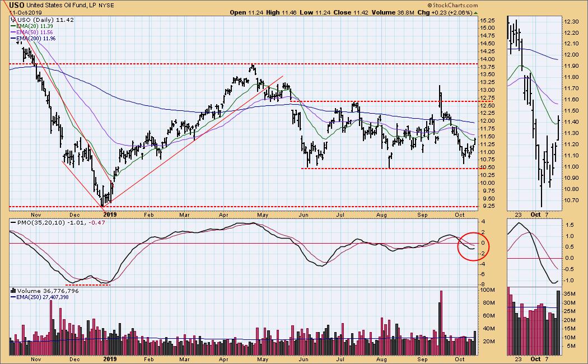Screen dimensions: 588x364
Task: Click the '23' label under the mini volume chart
Action: point(518,359)
